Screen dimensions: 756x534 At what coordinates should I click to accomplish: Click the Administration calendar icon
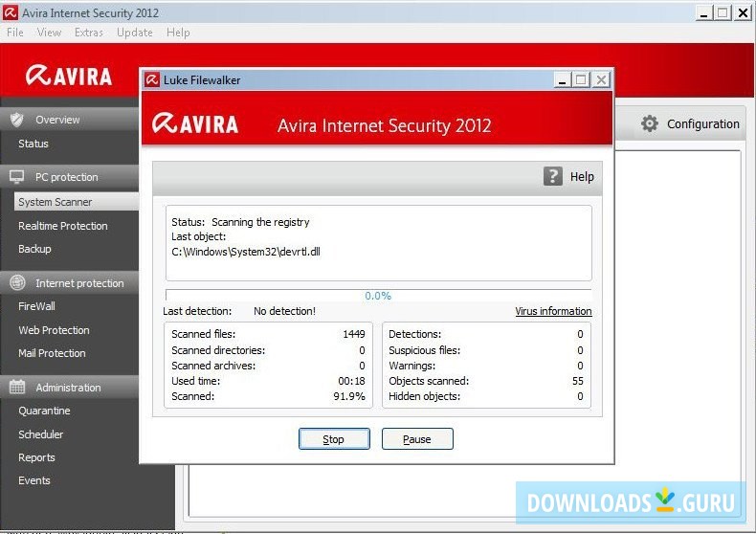pyautogui.click(x=17, y=387)
